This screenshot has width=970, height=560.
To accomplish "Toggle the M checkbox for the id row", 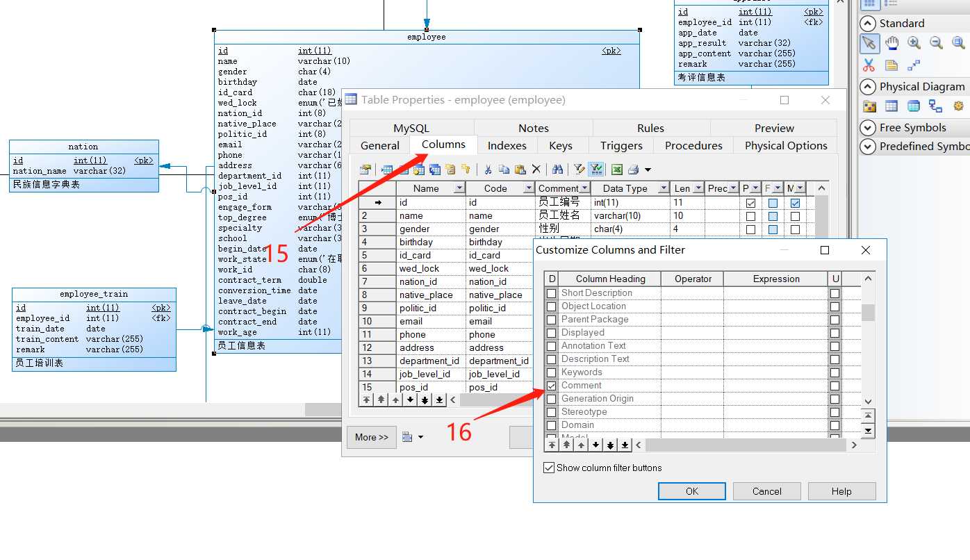I will pos(795,203).
